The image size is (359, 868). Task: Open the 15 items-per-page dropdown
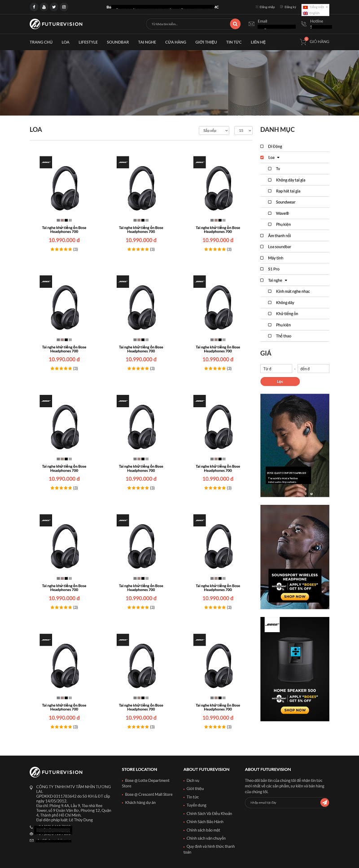(x=244, y=130)
